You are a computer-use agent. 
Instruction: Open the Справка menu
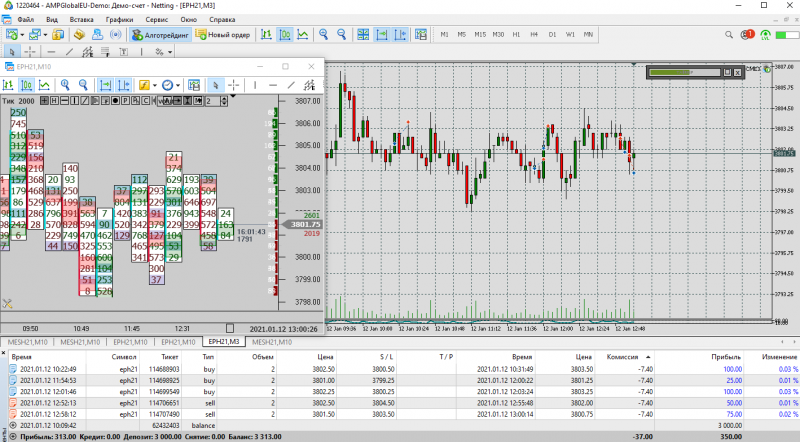tap(222, 19)
